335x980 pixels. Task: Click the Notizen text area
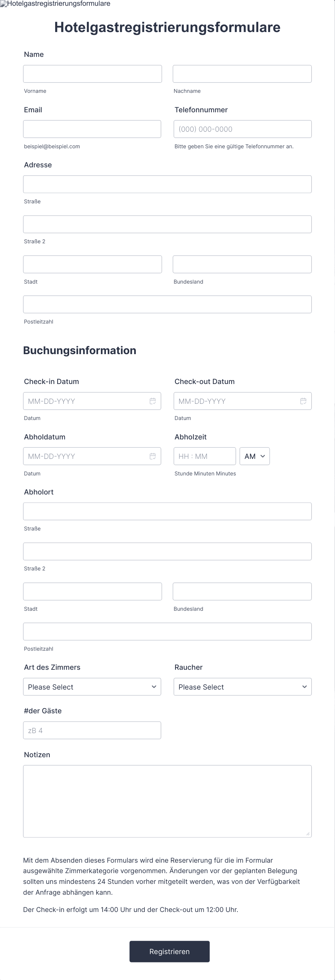click(167, 799)
